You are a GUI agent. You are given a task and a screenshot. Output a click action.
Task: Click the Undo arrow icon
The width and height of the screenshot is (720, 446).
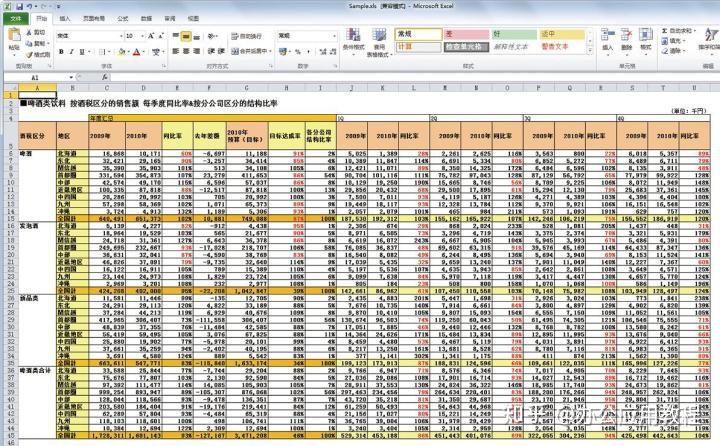(30, 6)
